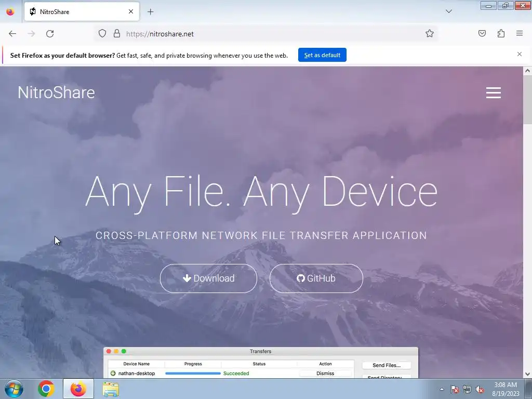Click the Action column header
This screenshot has height=399, width=532.
coord(325,364)
